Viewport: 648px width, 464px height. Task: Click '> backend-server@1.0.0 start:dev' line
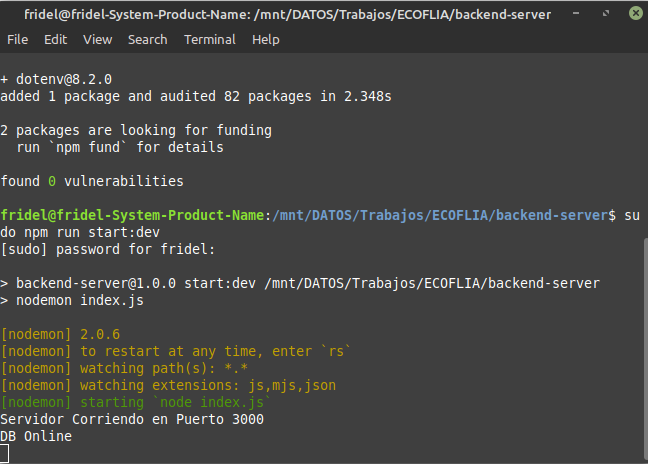(300, 283)
